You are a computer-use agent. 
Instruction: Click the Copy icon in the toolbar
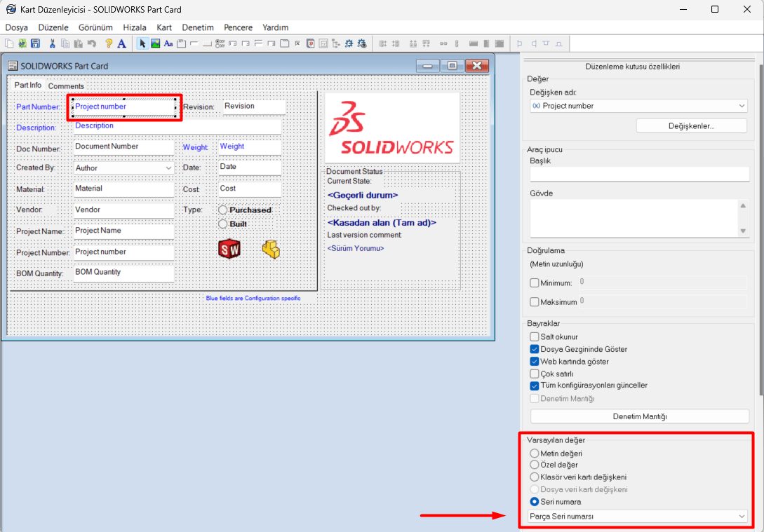pos(65,43)
